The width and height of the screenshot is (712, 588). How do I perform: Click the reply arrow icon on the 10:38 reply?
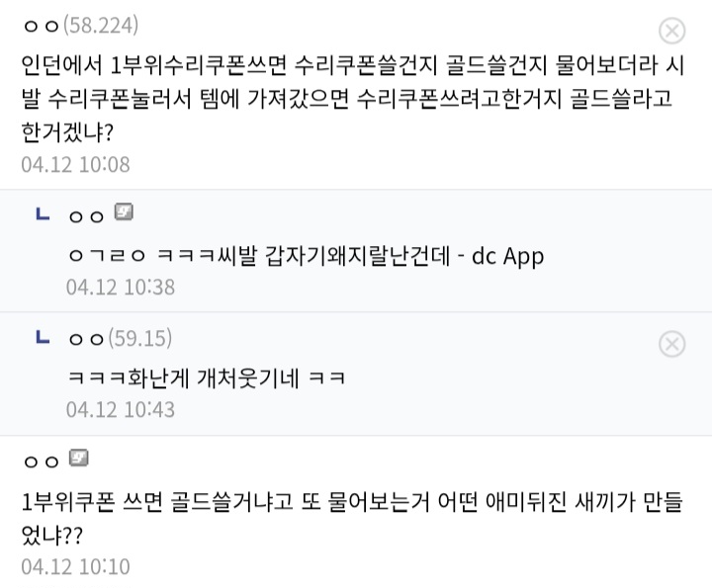click(43, 213)
